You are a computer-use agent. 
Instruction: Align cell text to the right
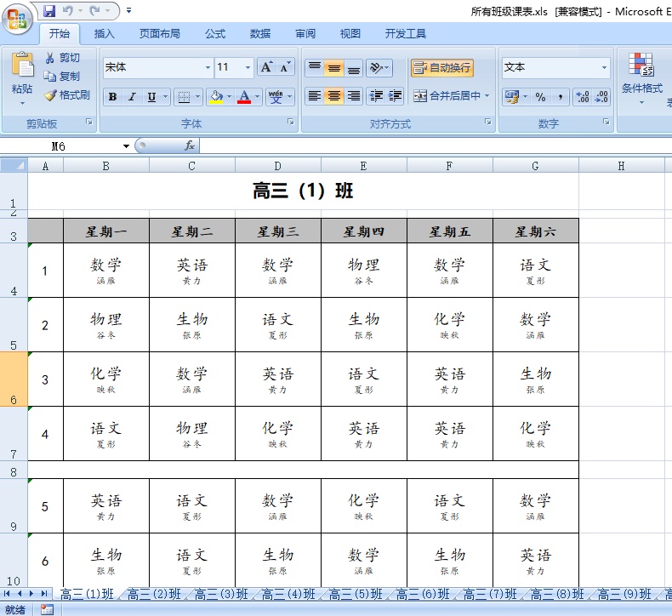354,96
